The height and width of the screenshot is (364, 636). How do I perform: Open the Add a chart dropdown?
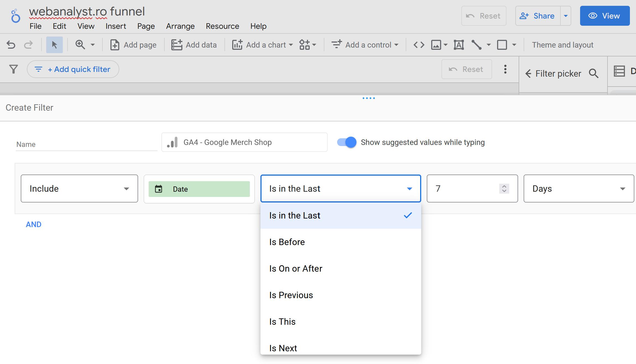[262, 45]
